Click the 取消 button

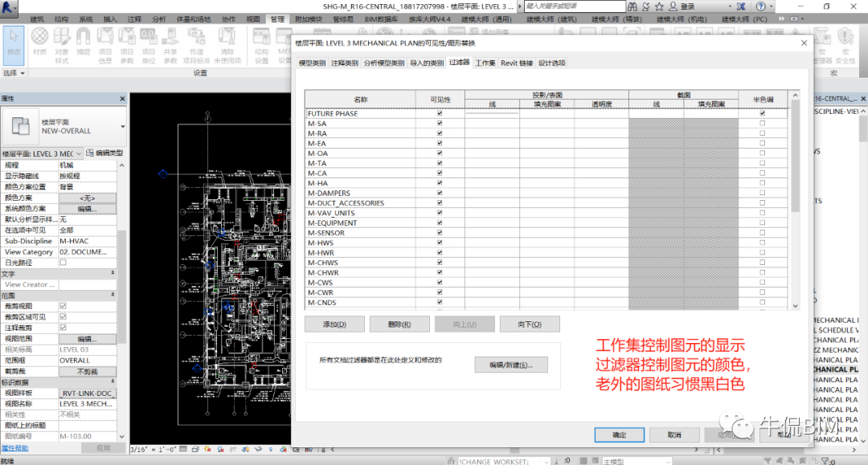point(674,435)
